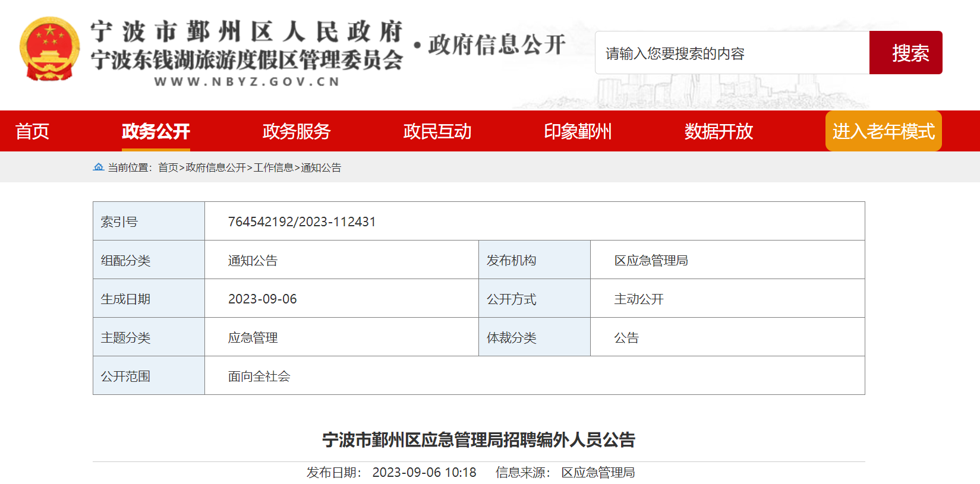This screenshot has height=484, width=980.
Task: Click the 生成日期 label cell
Action: (149, 299)
